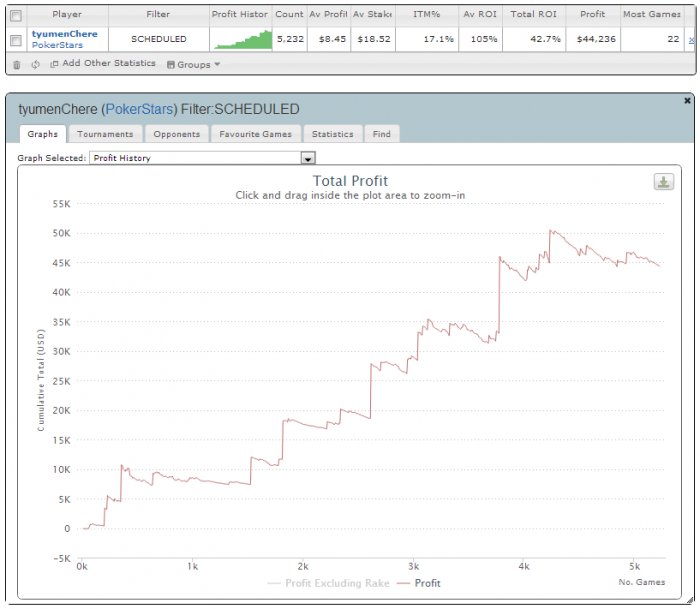Click the Total Profit chart title

(x=350, y=181)
